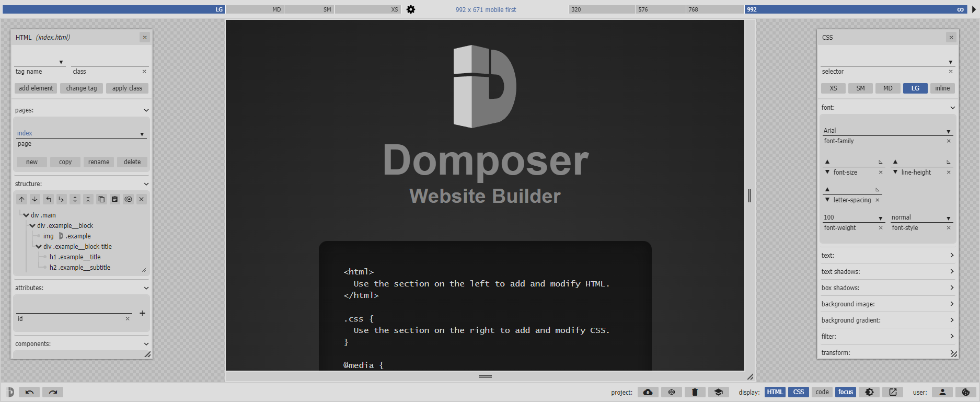The image size is (980, 402).
Task: Delete project with trash icon
Action: [695, 392]
